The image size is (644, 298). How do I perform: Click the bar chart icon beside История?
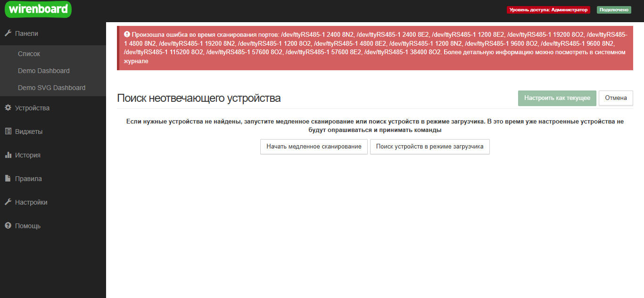(8, 155)
